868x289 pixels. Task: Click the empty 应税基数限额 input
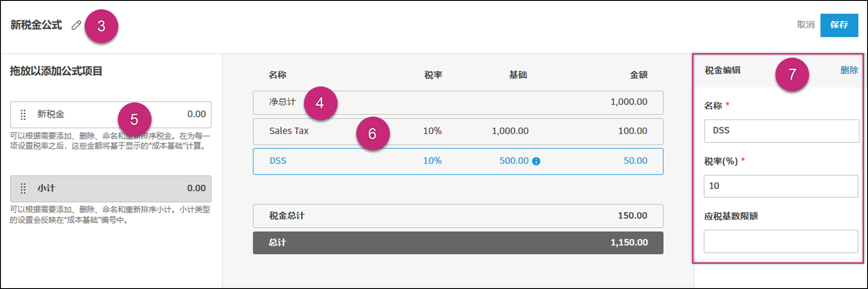[781, 242]
